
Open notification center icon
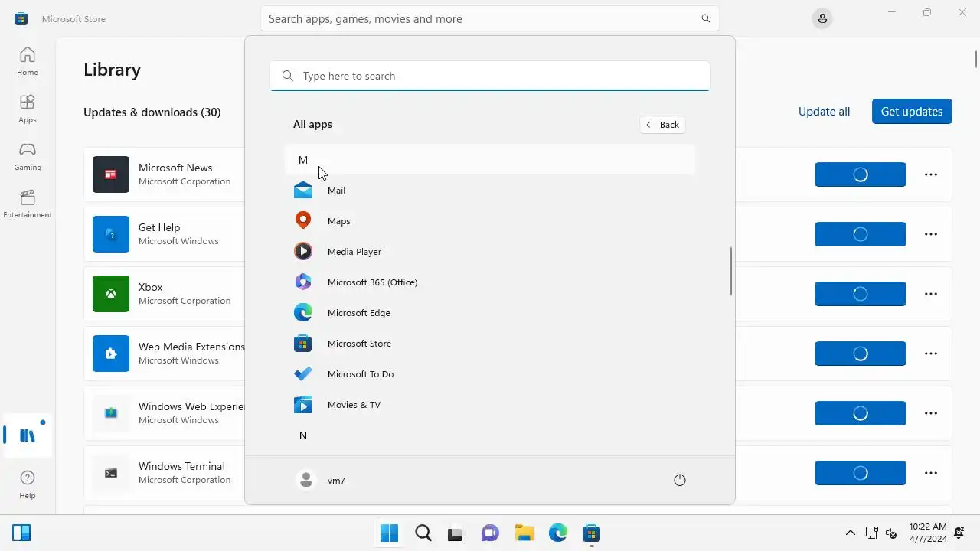(x=959, y=533)
